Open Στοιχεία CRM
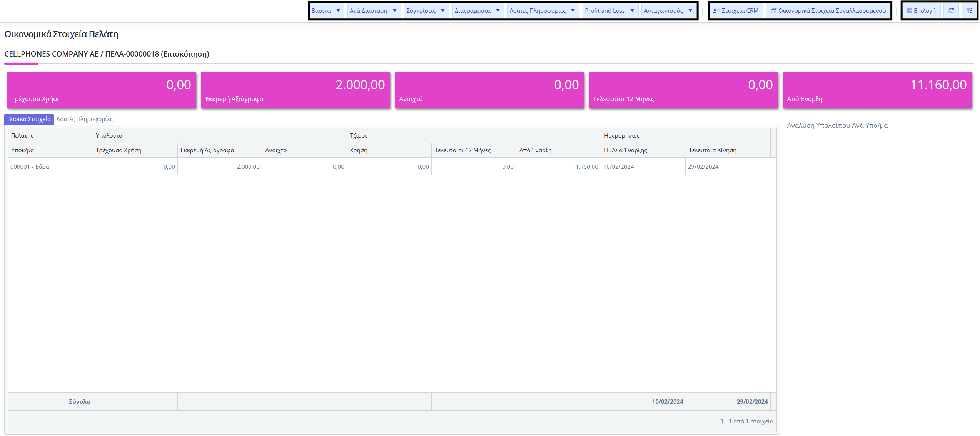Image resolution: width=980 pixels, height=436 pixels. [736, 11]
